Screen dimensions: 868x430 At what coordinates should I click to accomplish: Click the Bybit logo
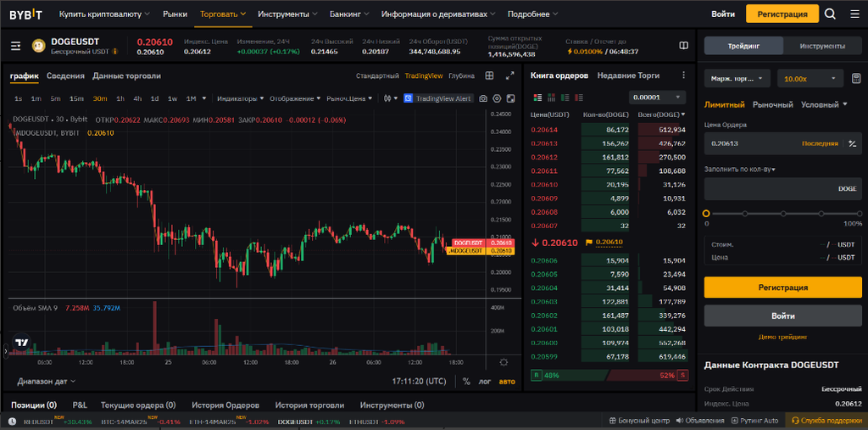(25, 14)
